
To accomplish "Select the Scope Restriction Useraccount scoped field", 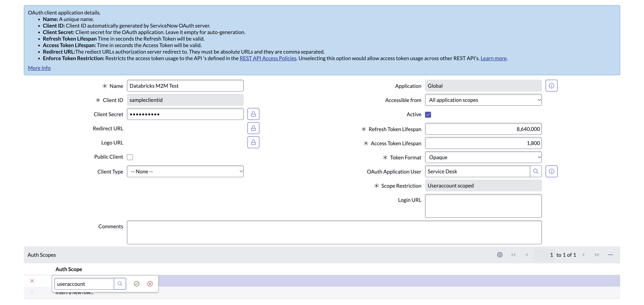I will (483, 186).
